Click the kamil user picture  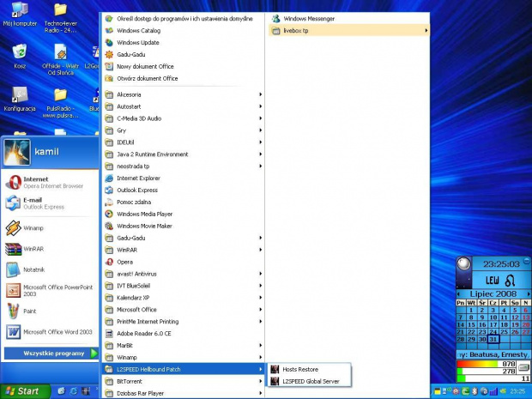[17, 152]
